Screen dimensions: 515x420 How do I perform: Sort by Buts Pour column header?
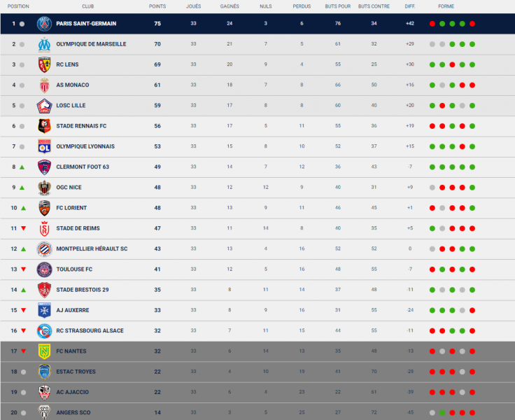[337, 6]
